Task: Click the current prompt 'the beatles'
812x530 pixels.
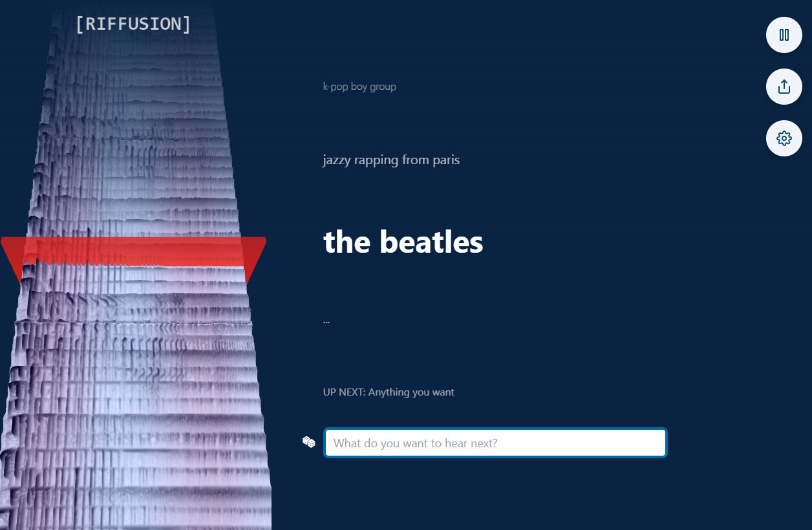Action: point(403,242)
